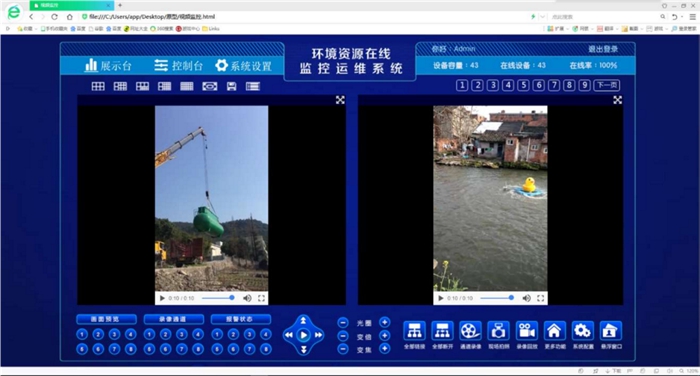The image size is (700, 376).
Task: Click the 全部链接 connect-all icon
Action: coord(414,331)
